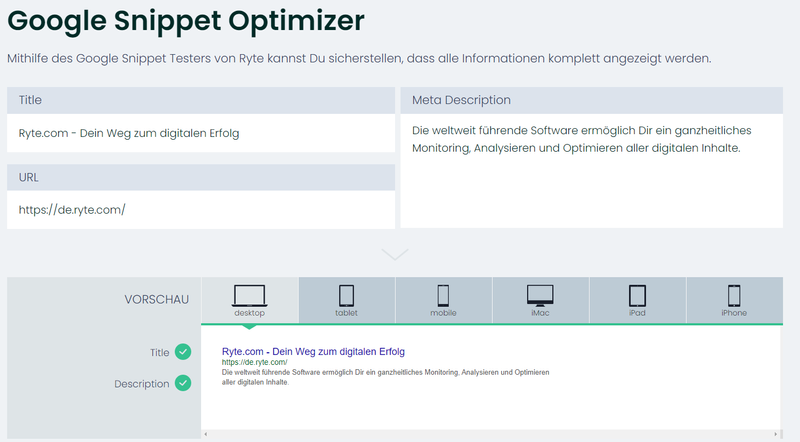Click the Title header label above the field
The image size is (800, 442).
click(30, 100)
